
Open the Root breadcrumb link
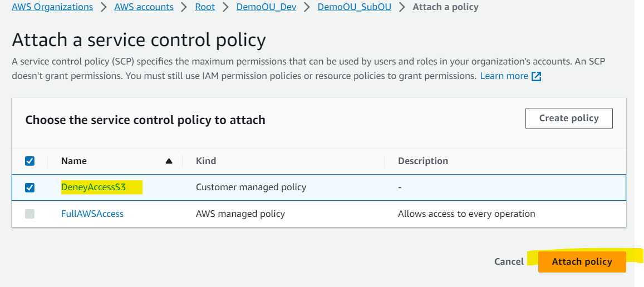click(205, 7)
